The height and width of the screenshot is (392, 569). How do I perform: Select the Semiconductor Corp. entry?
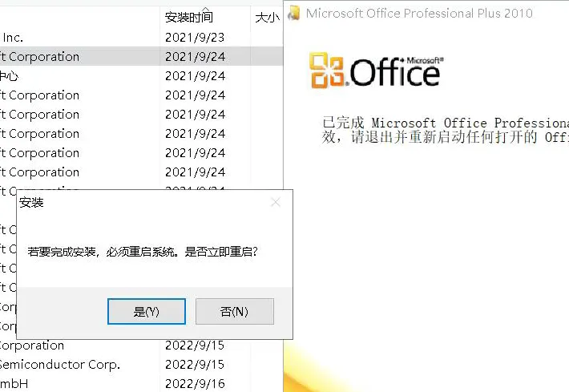(61, 364)
